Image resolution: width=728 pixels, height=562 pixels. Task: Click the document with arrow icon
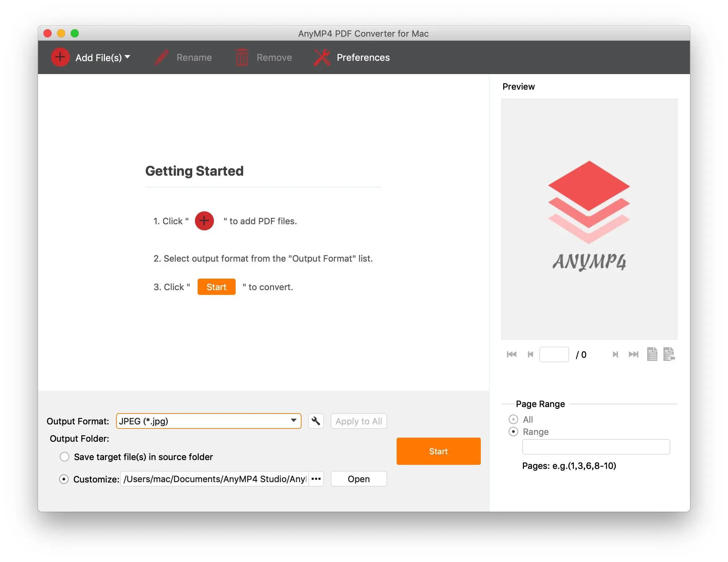click(x=669, y=354)
